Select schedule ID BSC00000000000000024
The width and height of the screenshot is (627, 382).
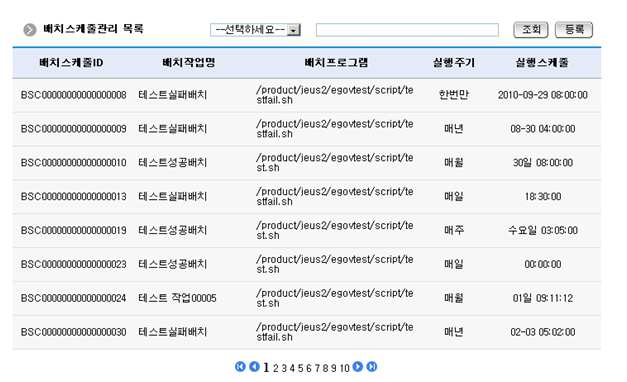coord(74,298)
